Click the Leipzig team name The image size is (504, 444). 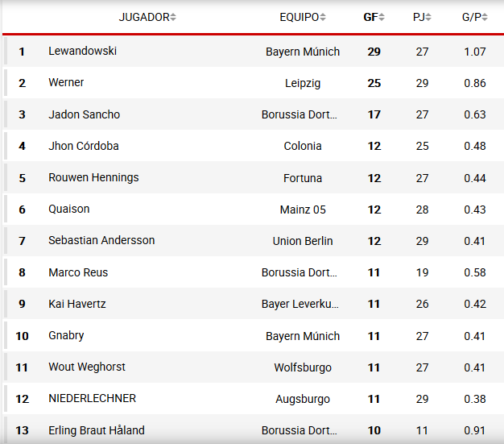click(303, 83)
